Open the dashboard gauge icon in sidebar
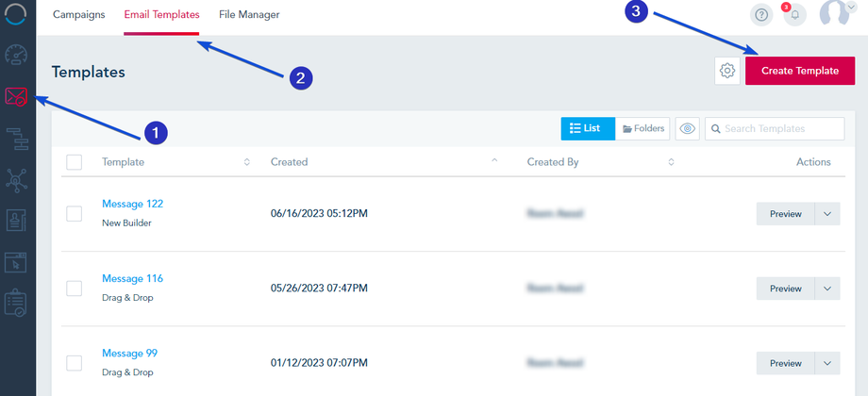This screenshot has width=868, height=396. (17, 54)
